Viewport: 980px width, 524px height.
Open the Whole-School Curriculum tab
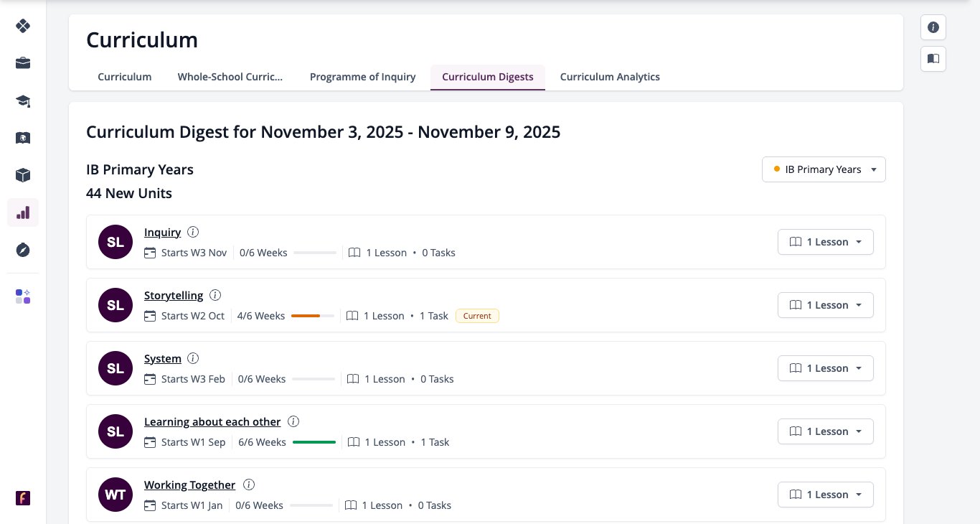(x=230, y=77)
